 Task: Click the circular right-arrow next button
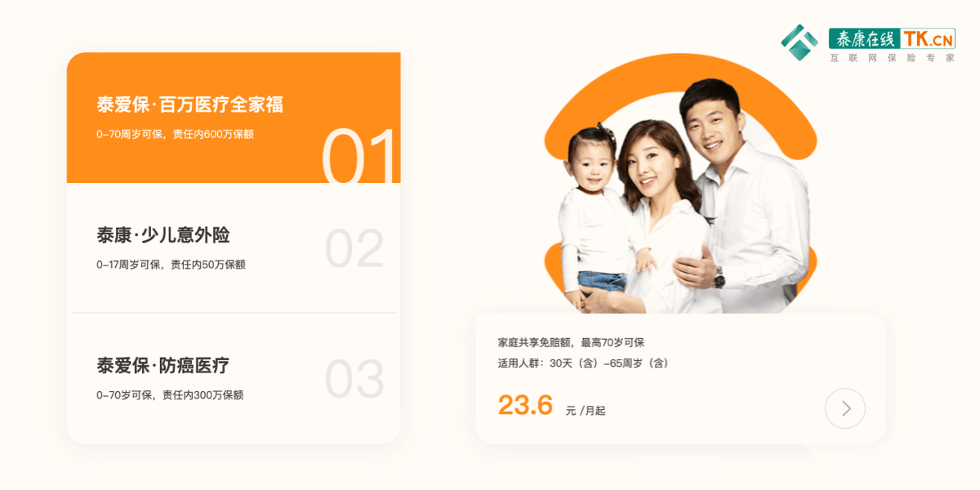click(845, 408)
